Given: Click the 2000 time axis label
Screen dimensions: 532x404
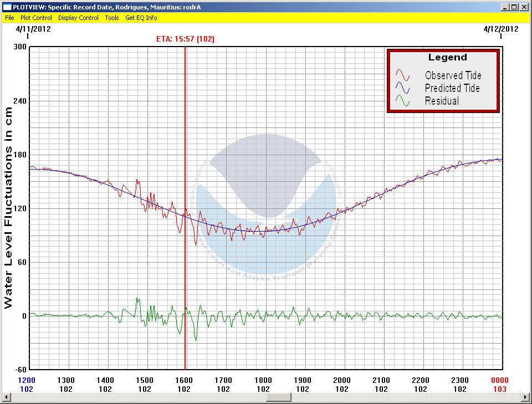Looking at the screenshot, I should coord(342,380).
